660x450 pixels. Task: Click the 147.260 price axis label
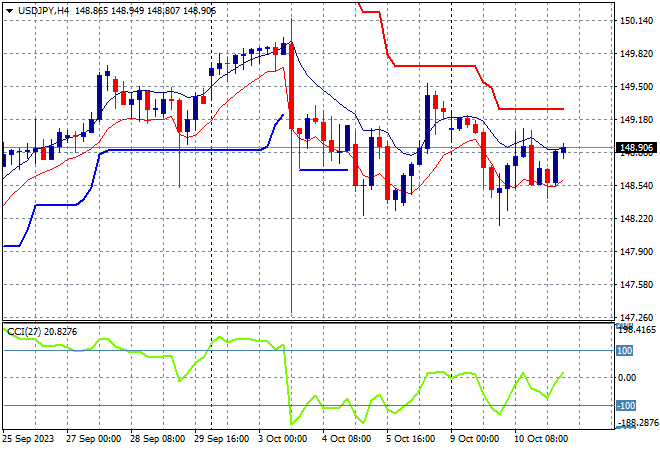click(636, 317)
